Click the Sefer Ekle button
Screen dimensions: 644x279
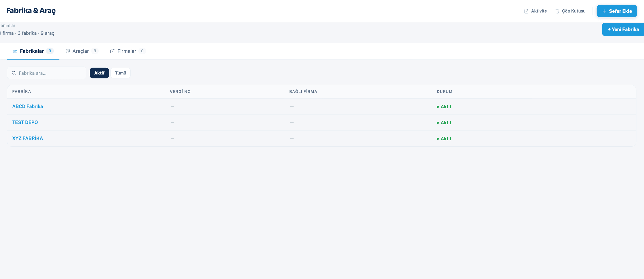coord(617,11)
